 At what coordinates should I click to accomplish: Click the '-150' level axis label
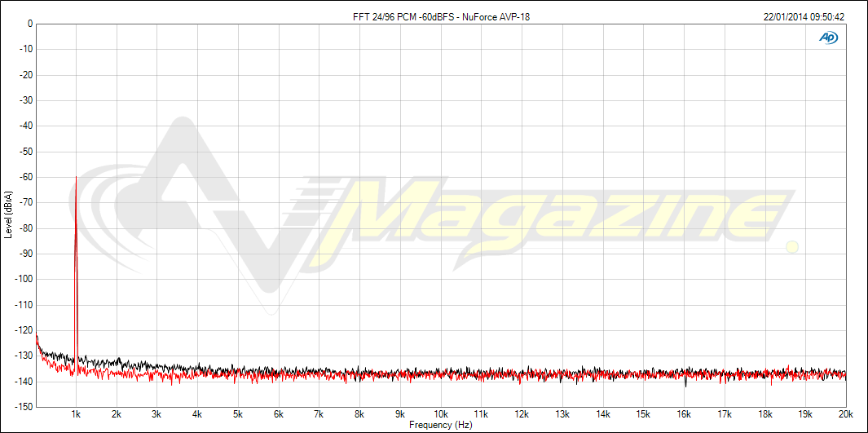pos(24,407)
